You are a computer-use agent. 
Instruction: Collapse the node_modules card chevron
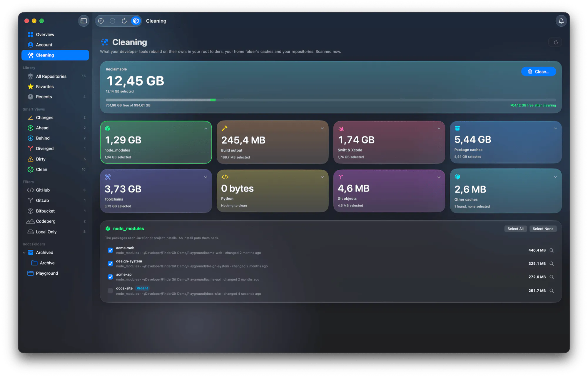[206, 129]
